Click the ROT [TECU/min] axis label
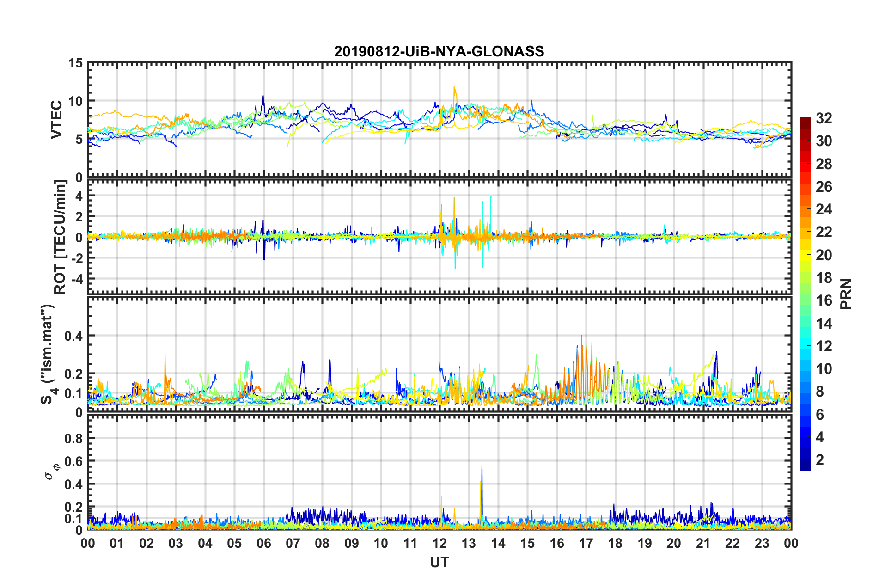The image size is (879, 588). (60, 237)
